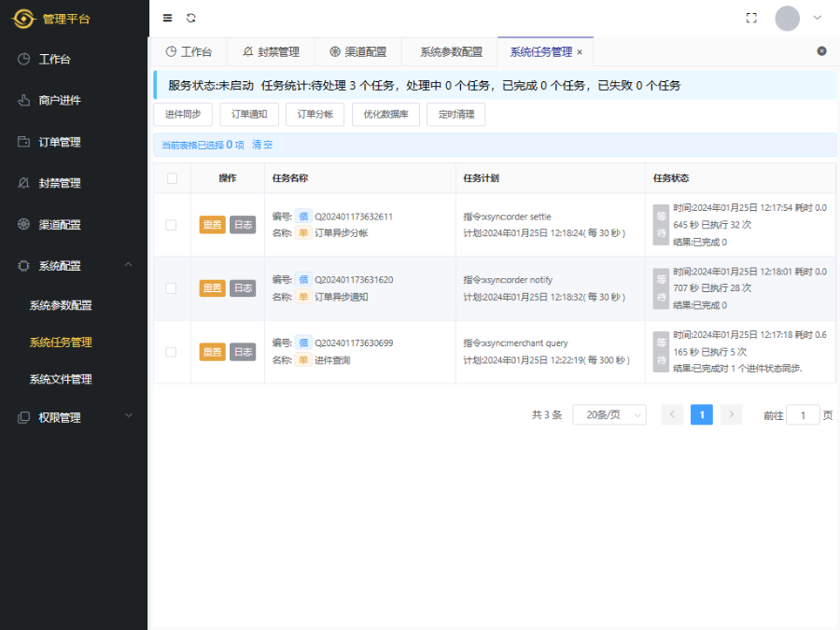Click the 封禁管理 sidebar bell icon
Screen dimensions: 840x630
click(23, 183)
